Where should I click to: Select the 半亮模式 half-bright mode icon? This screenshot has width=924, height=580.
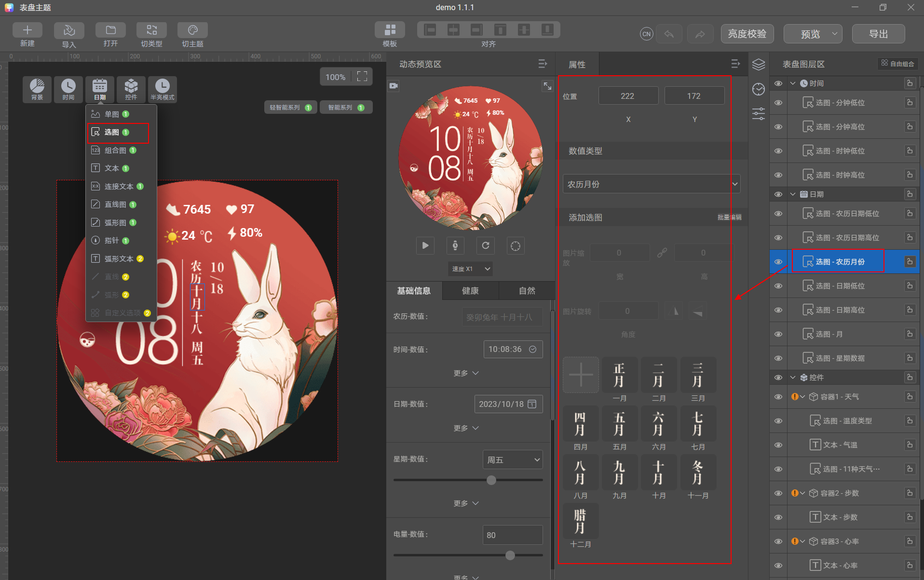click(163, 89)
